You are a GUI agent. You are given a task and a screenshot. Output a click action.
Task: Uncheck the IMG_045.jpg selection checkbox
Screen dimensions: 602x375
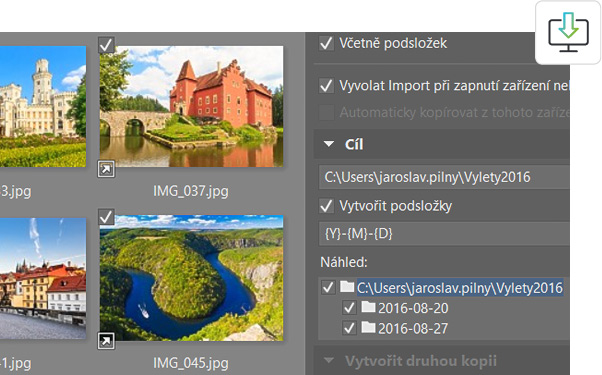coord(106,217)
